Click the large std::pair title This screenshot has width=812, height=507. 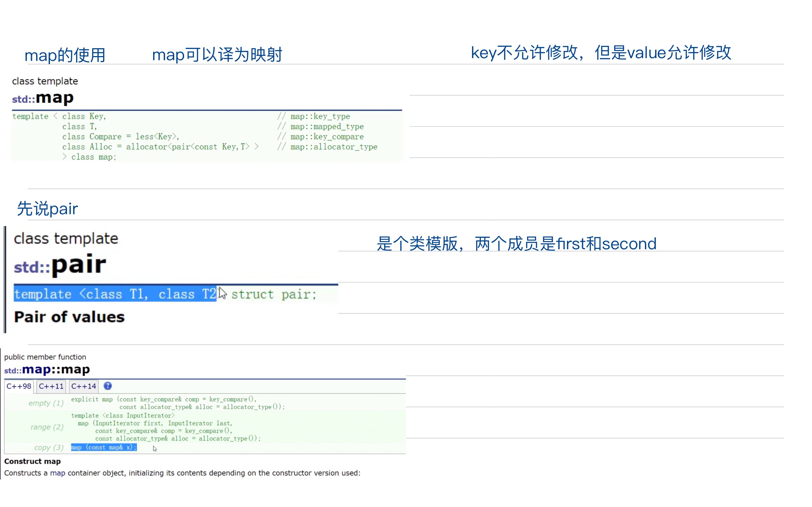60,265
